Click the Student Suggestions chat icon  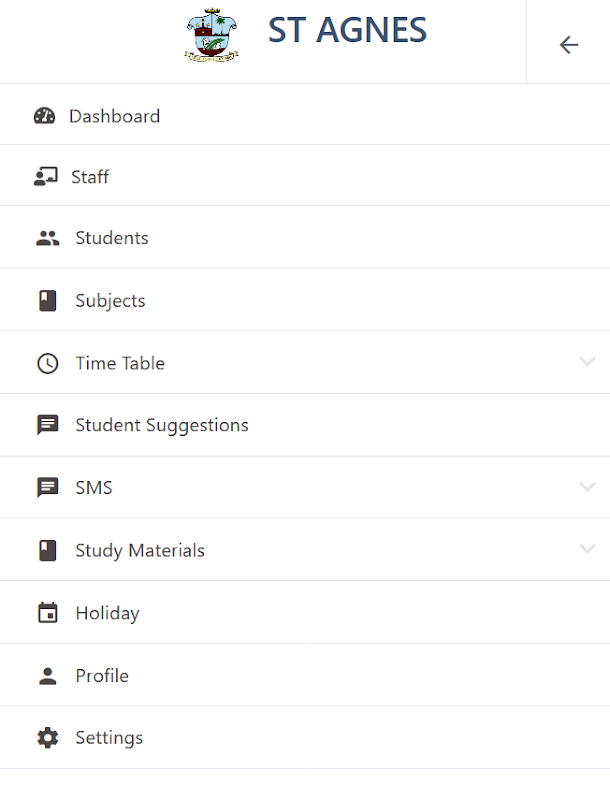tap(47, 425)
